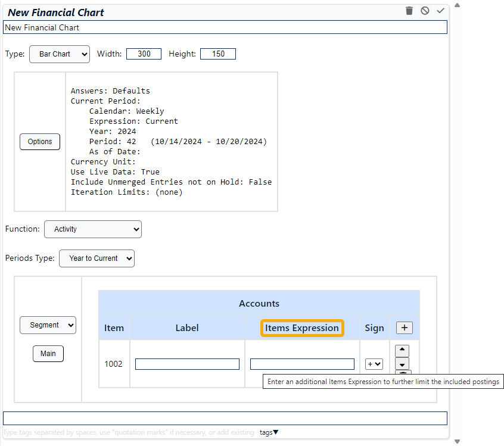The width and height of the screenshot is (504, 446).
Task: Click the 'As of Date:' line
Action: pos(115,152)
